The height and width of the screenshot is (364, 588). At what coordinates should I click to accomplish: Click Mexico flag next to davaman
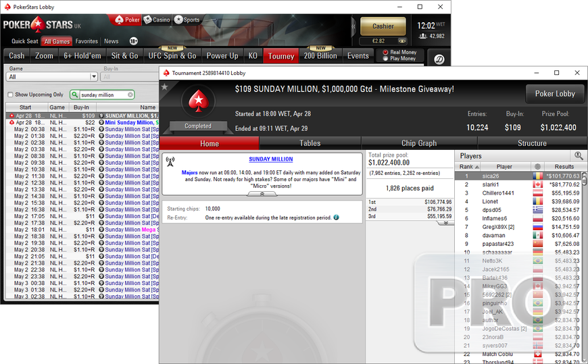(x=537, y=236)
